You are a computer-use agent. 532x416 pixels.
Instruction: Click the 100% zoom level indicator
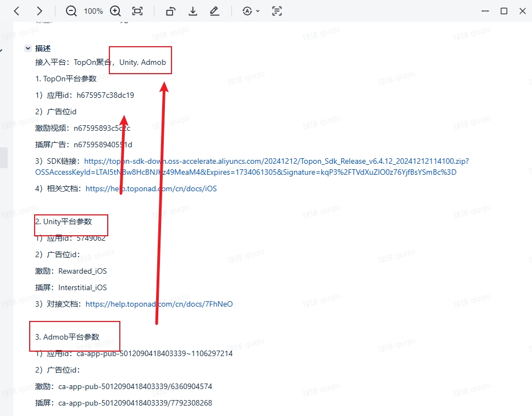[93, 11]
